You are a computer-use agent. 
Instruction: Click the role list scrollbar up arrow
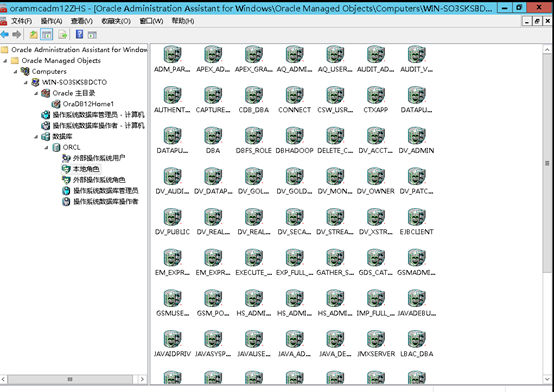[x=547, y=49]
